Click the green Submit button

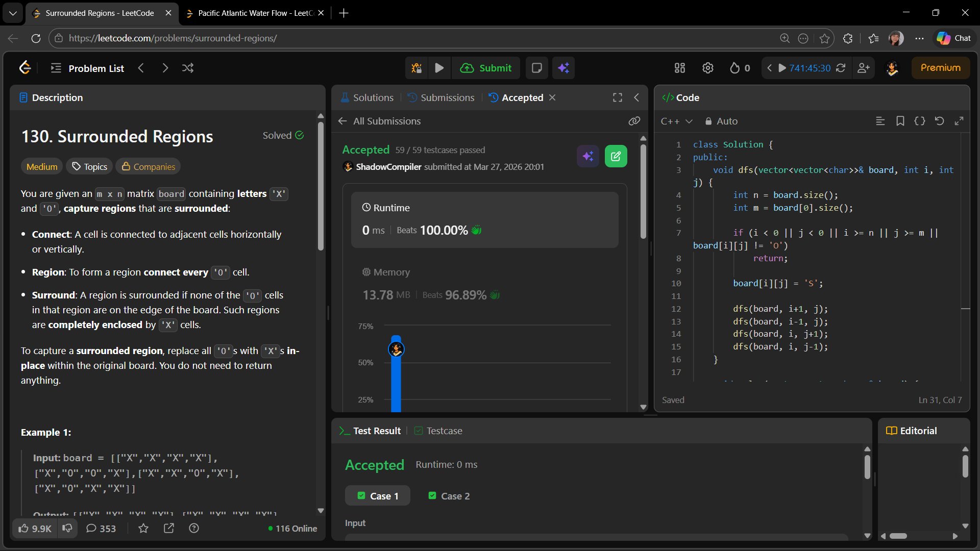click(485, 68)
